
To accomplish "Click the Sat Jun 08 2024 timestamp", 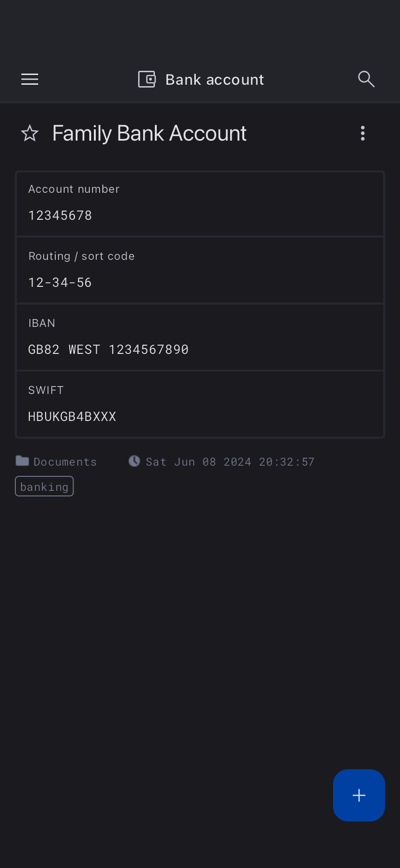I will tap(230, 462).
